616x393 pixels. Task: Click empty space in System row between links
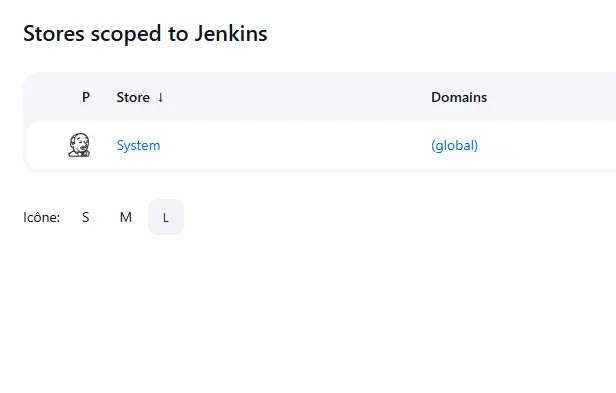tap(295, 145)
